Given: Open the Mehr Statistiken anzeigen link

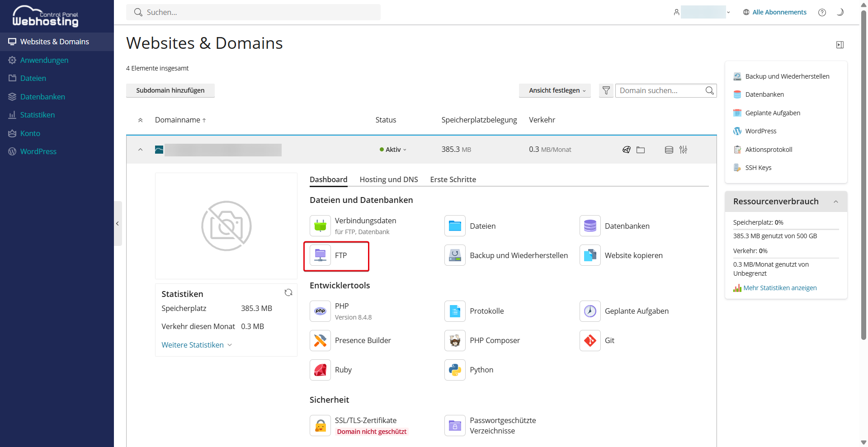Looking at the screenshot, I should (x=779, y=288).
